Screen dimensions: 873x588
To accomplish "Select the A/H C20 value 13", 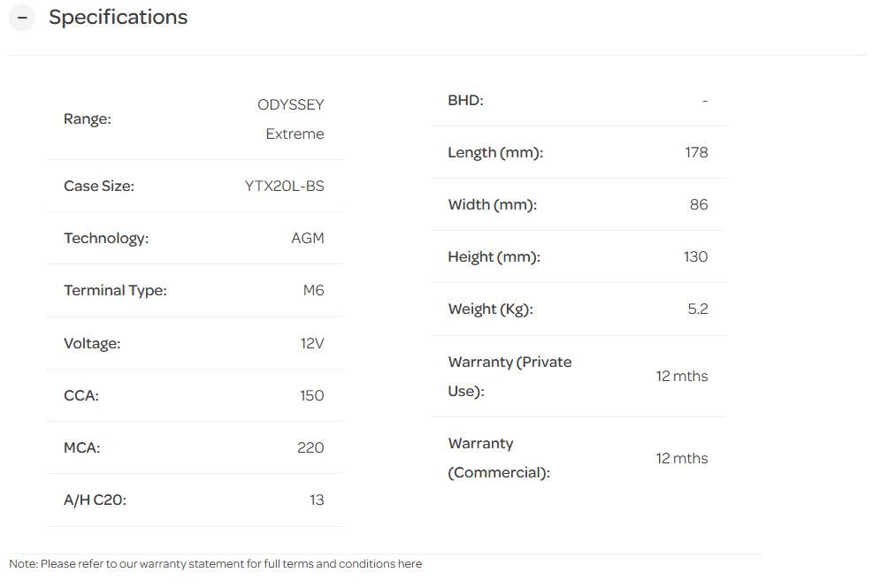I will (317, 500).
